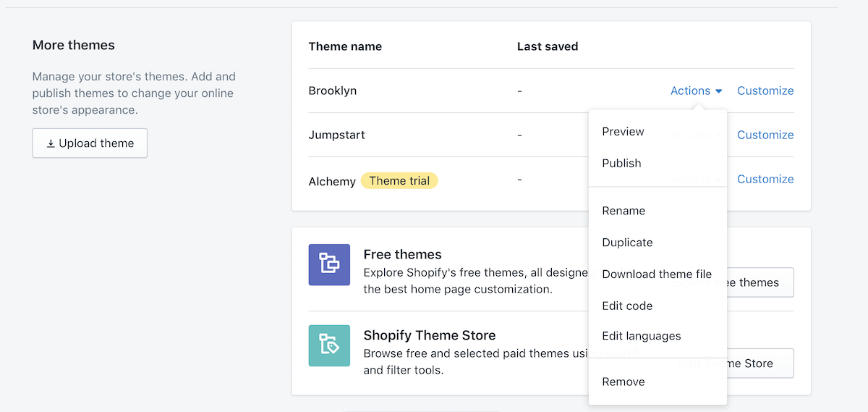Click the Free themes heading
868x412 pixels.
click(x=403, y=254)
